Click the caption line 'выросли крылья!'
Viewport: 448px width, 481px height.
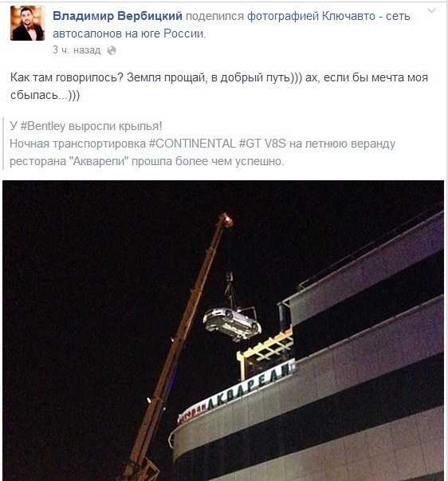(x=115, y=126)
